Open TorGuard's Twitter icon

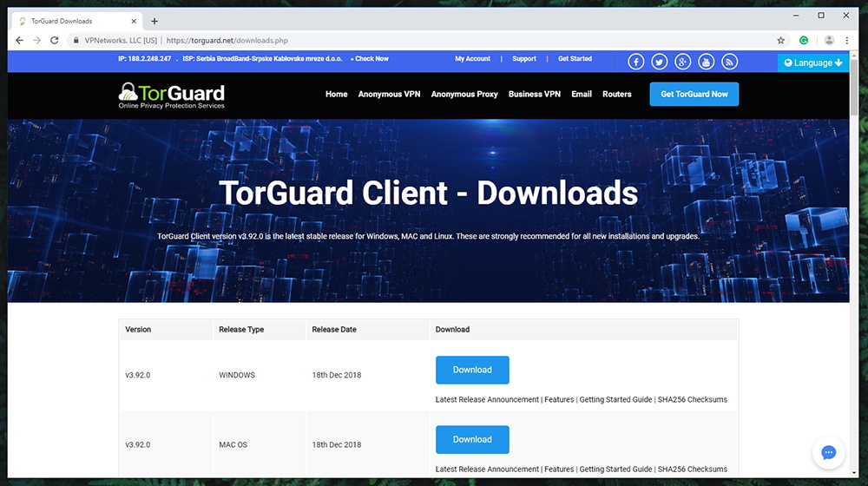pos(660,62)
